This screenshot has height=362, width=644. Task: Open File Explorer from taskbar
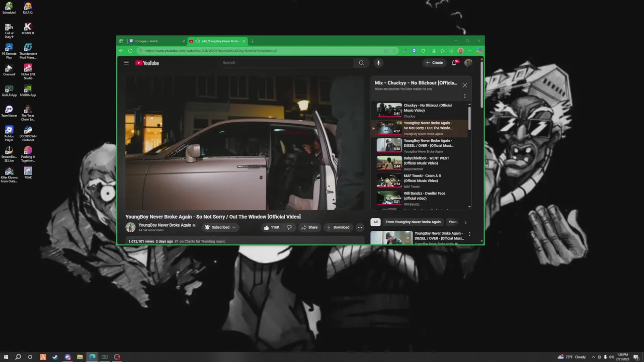pos(79,357)
